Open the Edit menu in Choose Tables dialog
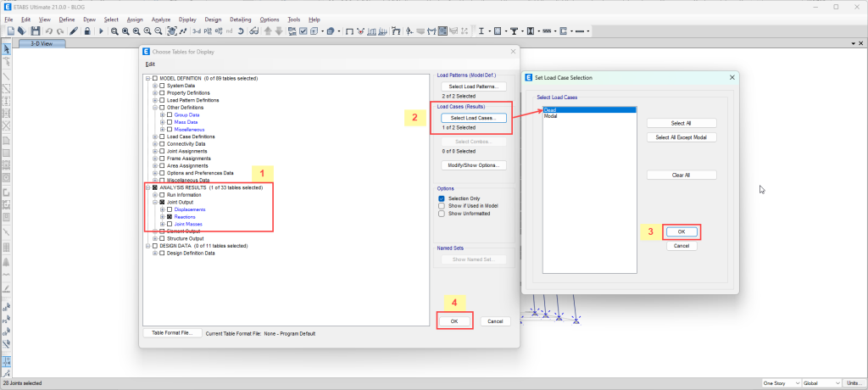Screen dimensions: 868x390 pos(150,64)
